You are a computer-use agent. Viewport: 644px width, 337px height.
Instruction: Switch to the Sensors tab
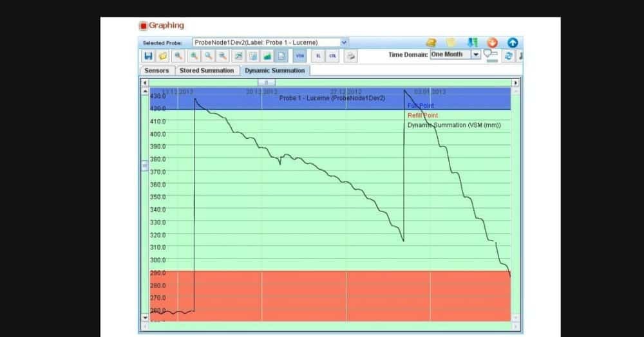[x=156, y=71]
